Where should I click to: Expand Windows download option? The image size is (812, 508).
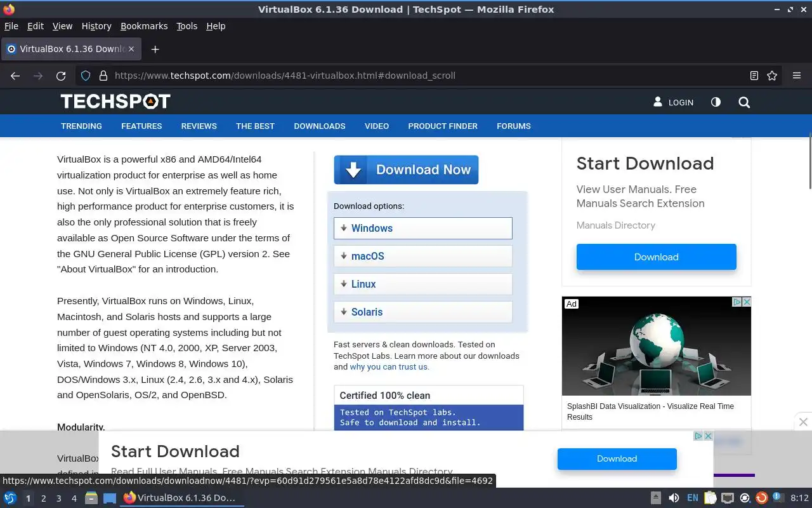coord(423,229)
